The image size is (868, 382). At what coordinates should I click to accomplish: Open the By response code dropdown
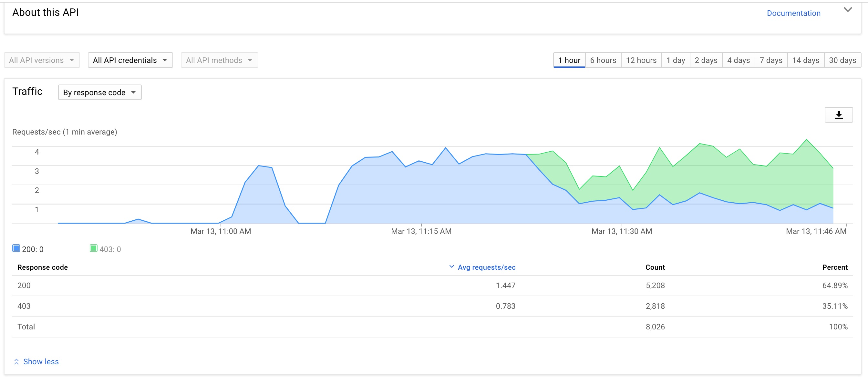[100, 92]
